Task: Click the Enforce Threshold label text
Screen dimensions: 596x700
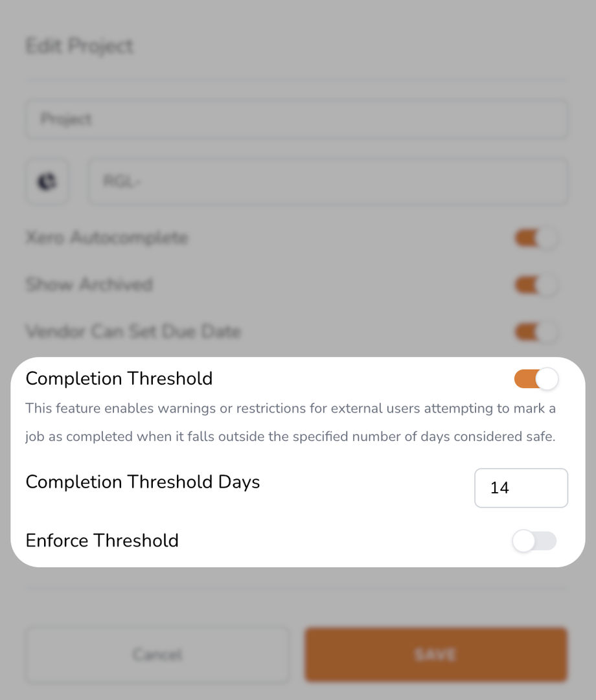Action: point(102,541)
